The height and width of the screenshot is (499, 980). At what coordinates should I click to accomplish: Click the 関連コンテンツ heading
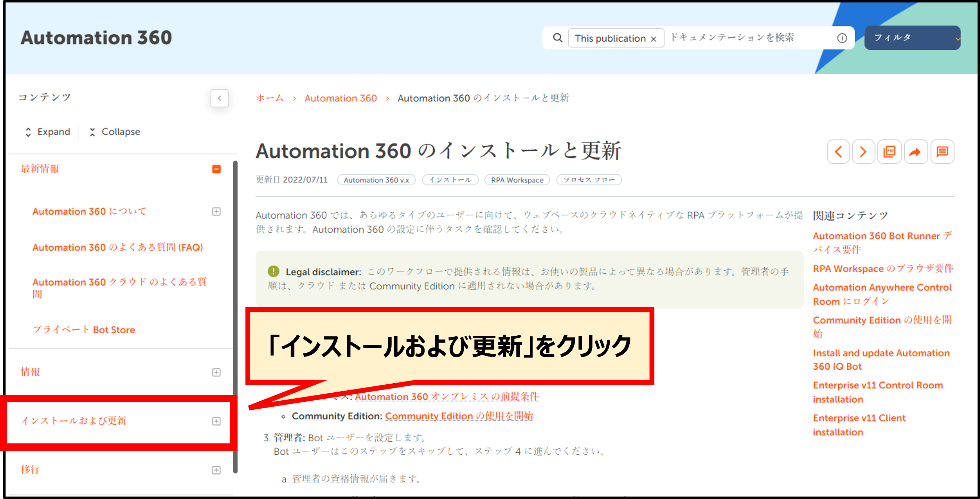pyautogui.click(x=850, y=215)
